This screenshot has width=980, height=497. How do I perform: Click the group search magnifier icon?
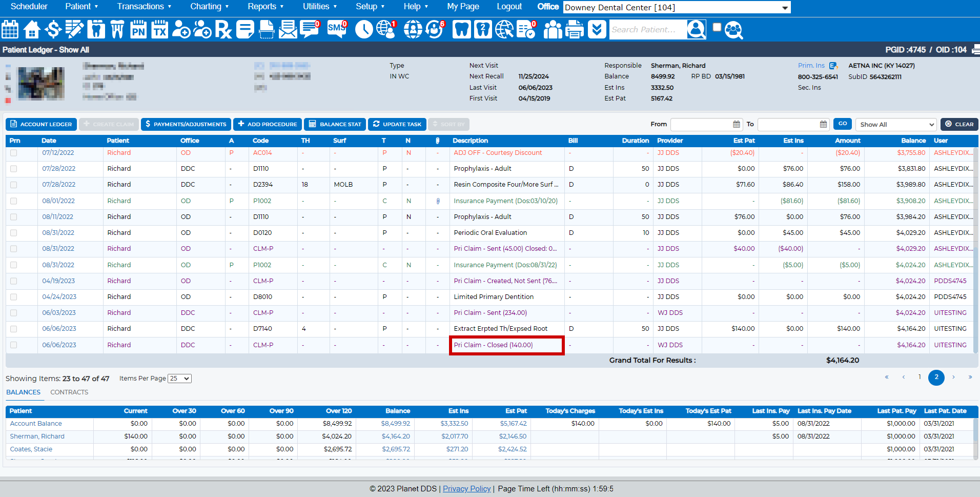tap(734, 30)
